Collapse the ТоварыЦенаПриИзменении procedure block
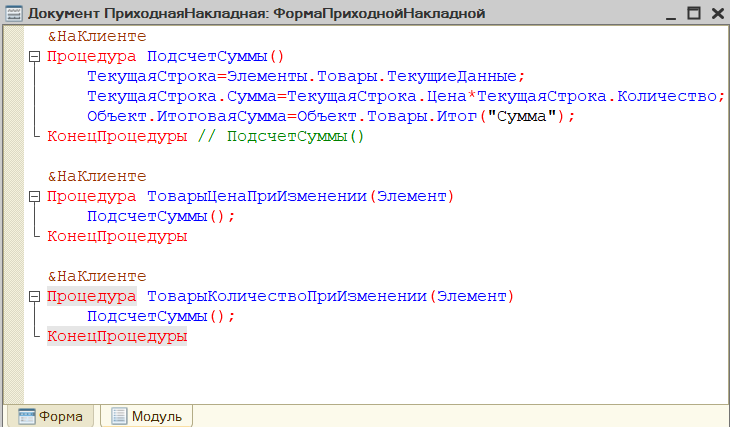Screen dimensions: 730x427 click(x=34, y=197)
